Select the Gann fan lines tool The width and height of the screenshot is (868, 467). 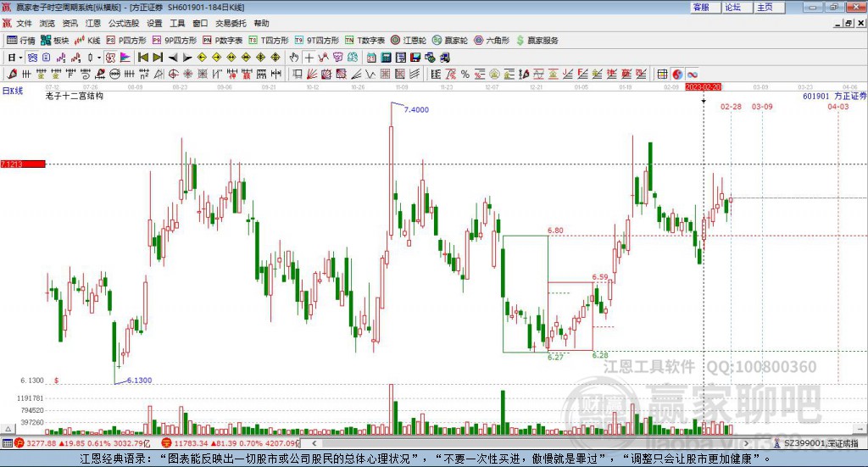(x=312, y=74)
